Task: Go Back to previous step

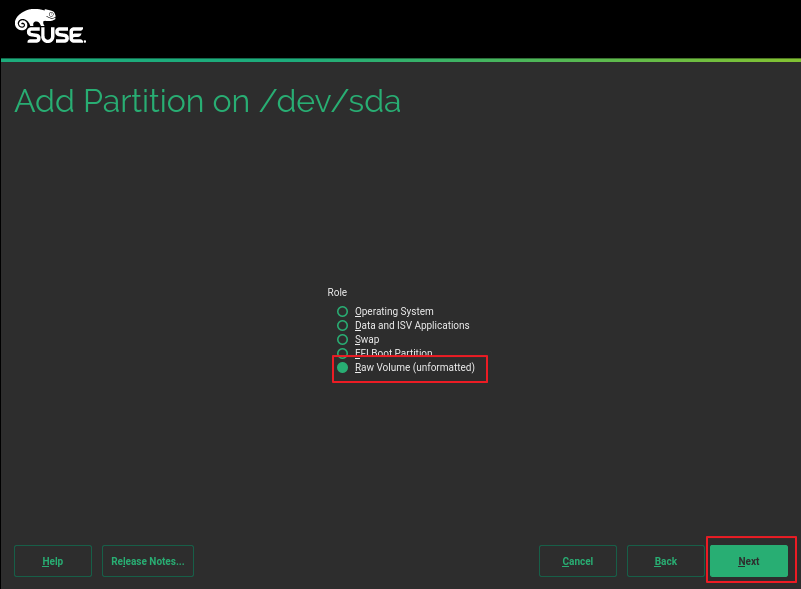Action: coord(665,561)
